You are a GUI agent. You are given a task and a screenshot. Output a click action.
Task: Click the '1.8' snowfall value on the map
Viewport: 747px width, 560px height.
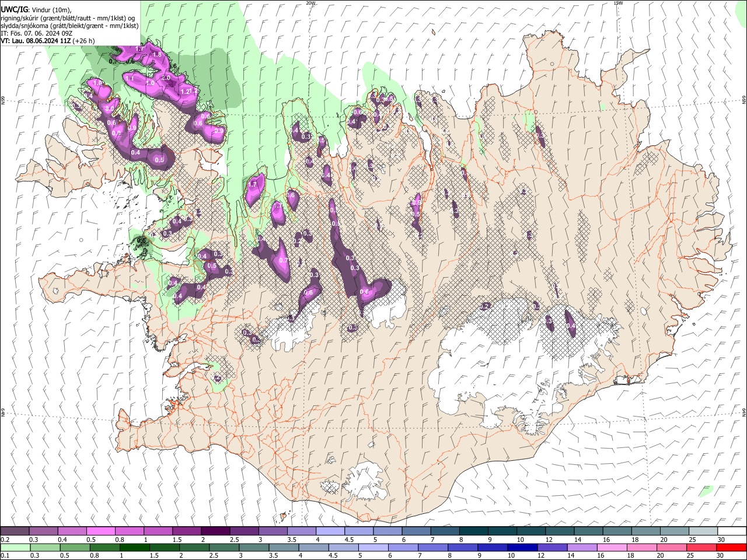pyautogui.click(x=157, y=54)
